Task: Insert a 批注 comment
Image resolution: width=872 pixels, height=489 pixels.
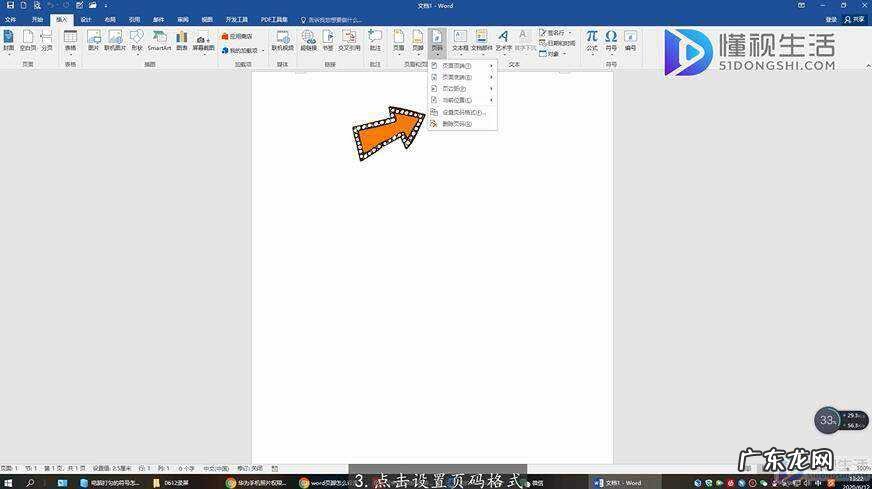Action: point(375,40)
